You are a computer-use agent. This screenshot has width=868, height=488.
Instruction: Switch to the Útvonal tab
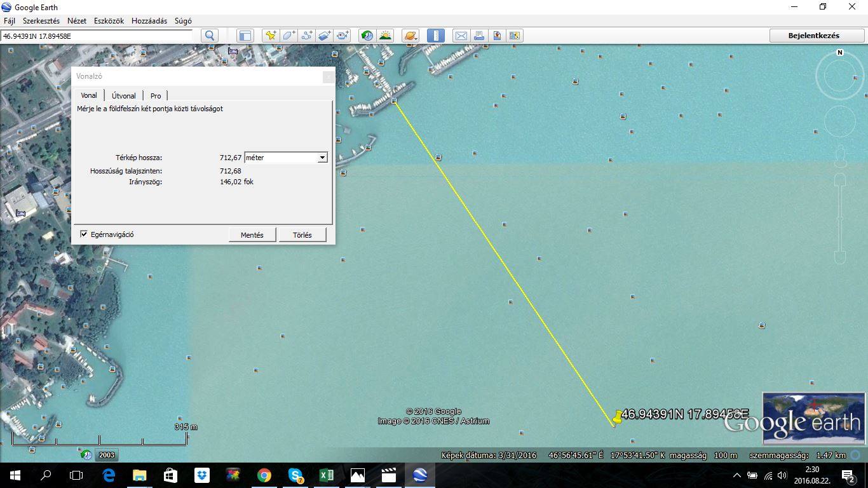pos(123,96)
